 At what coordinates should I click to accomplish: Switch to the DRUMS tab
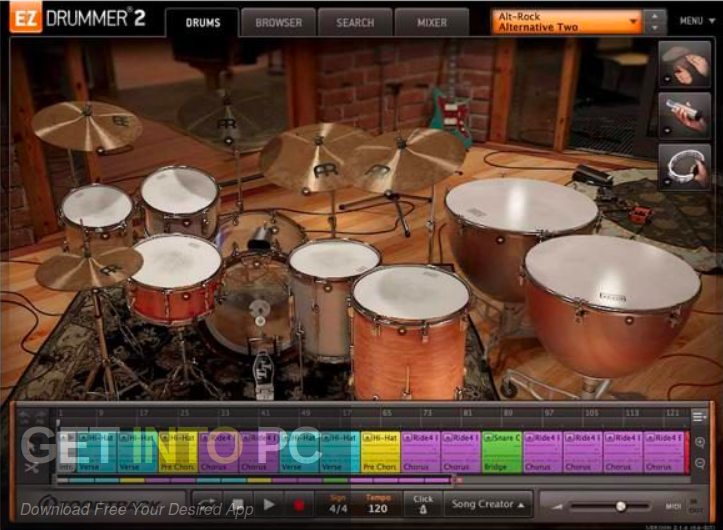tap(202, 22)
